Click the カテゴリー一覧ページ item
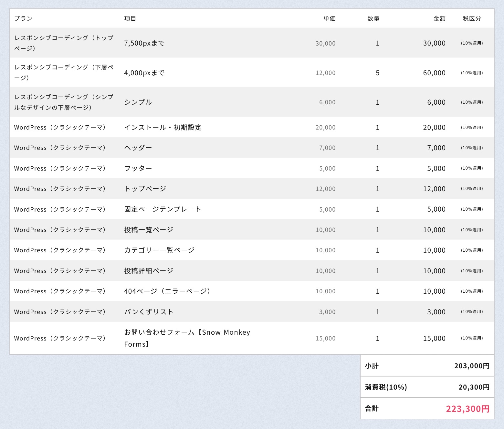Screen dimensions: 504x429 (159, 250)
